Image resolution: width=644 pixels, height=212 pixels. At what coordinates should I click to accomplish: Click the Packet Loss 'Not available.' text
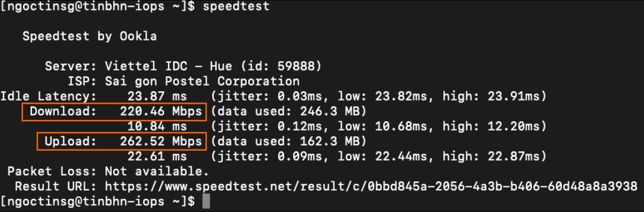[x=156, y=171]
